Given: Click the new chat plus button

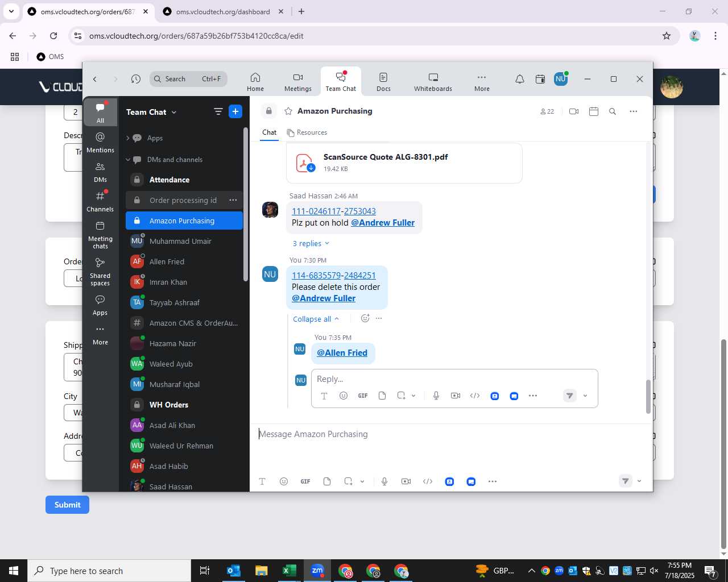Looking at the screenshot, I should point(235,111).
